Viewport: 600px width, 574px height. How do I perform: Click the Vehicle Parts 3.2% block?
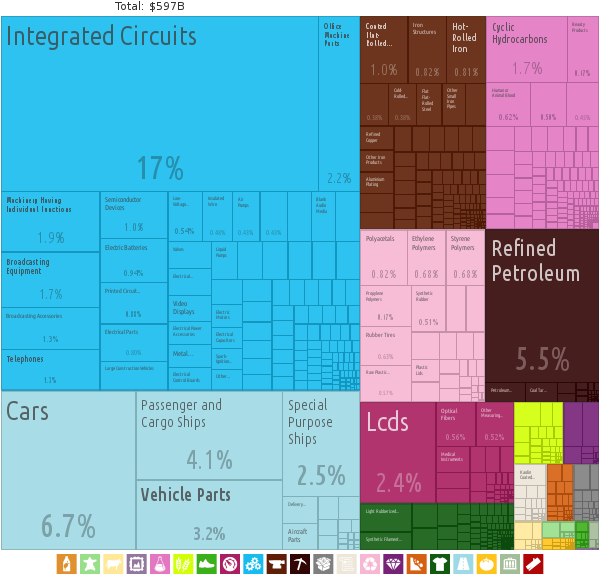209,515
